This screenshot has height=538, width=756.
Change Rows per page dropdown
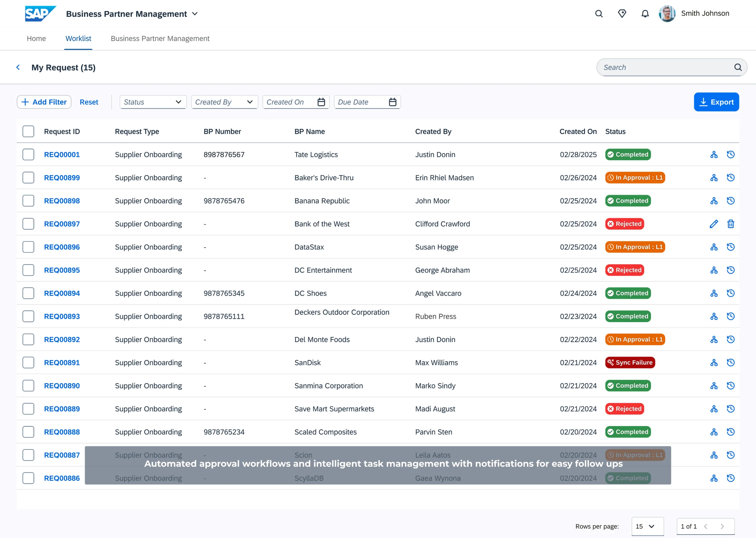647,526
